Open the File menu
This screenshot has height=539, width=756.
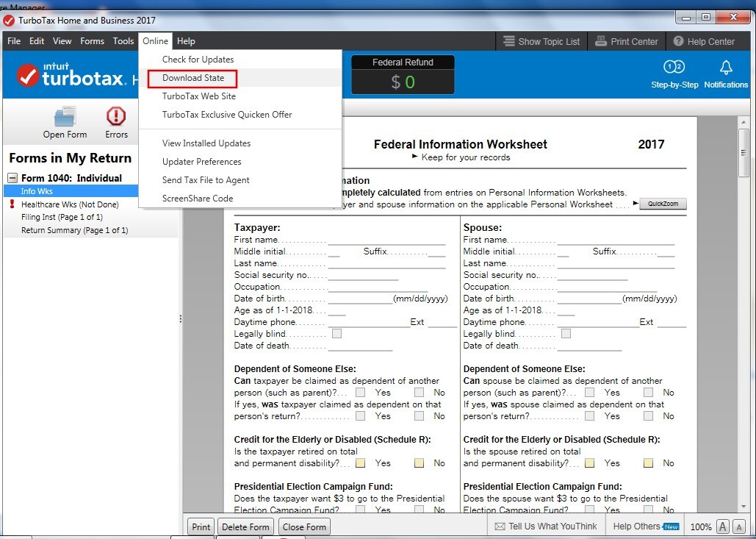[14, 41]
